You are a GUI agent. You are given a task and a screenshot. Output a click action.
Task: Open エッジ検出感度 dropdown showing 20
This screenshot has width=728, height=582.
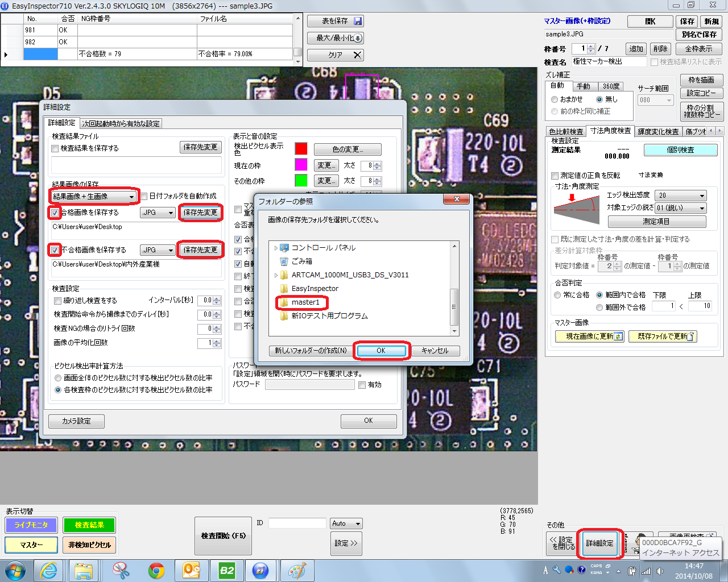tap(681, 195)
